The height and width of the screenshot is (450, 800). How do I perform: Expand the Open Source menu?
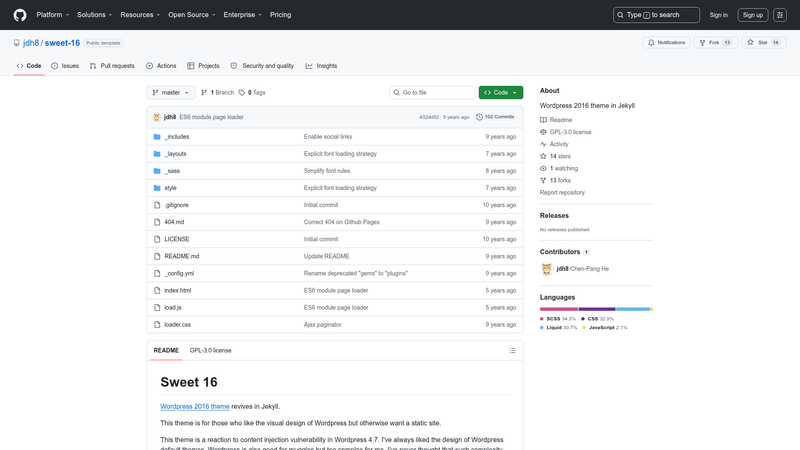pos(192,15)
